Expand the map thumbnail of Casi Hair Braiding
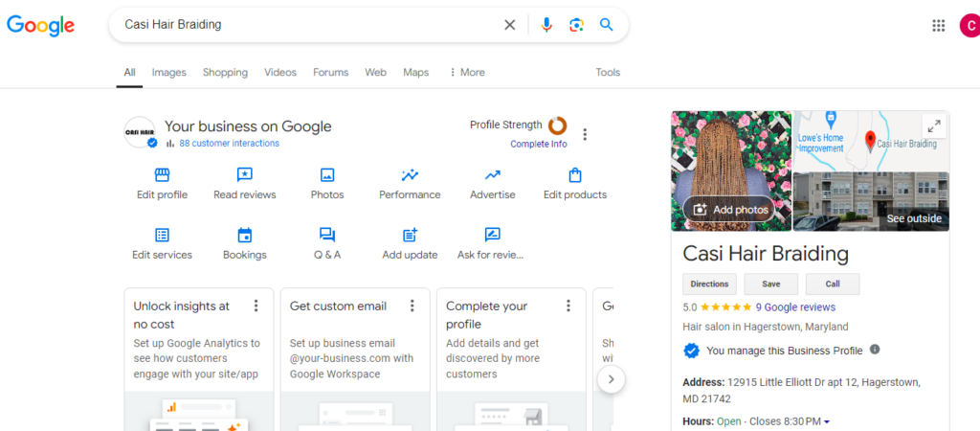The width and height of the screenshot is (980, 431). (934, 127)
